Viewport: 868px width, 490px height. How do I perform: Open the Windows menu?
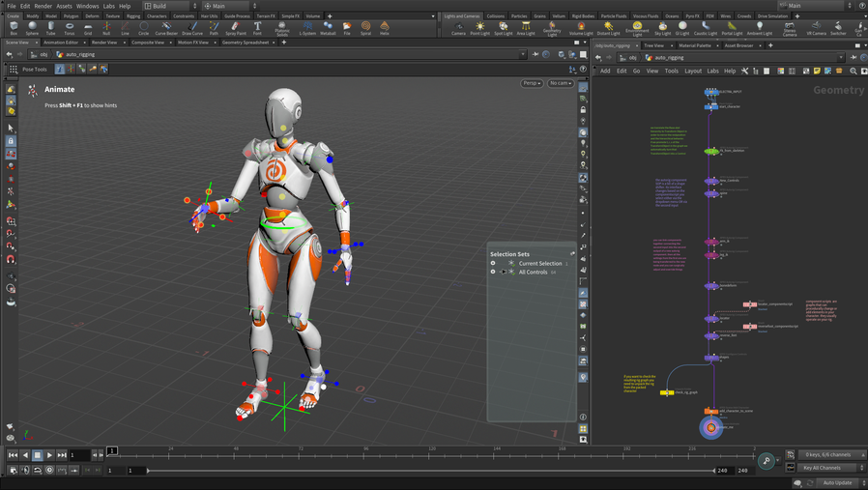(87, 6)
